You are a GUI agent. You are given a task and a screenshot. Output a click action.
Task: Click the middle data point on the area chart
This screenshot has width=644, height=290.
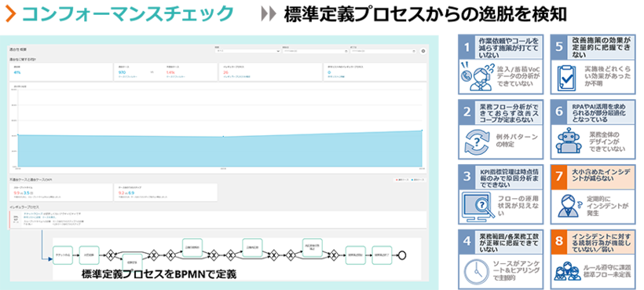[x=223, y=137]
